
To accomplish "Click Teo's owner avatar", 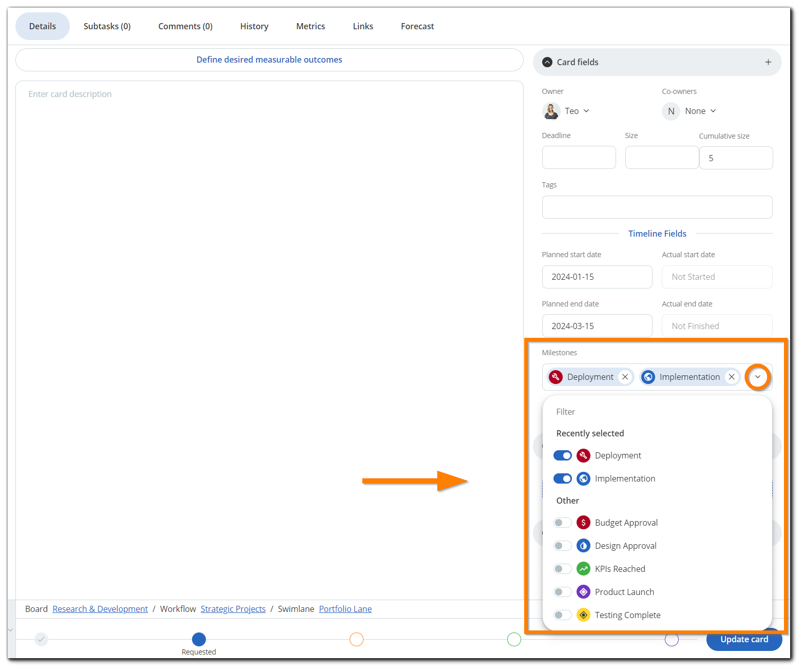I will (551, 111).
